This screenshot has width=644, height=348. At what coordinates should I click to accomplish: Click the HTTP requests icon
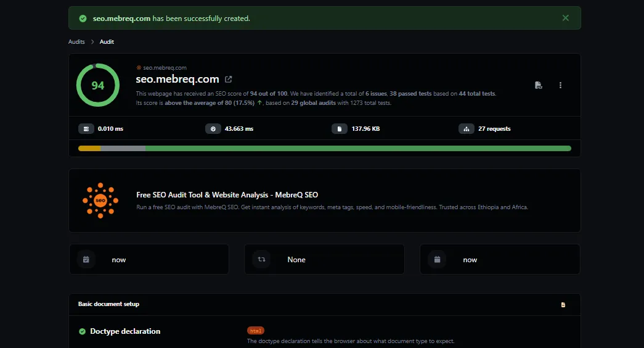point(466,129)
